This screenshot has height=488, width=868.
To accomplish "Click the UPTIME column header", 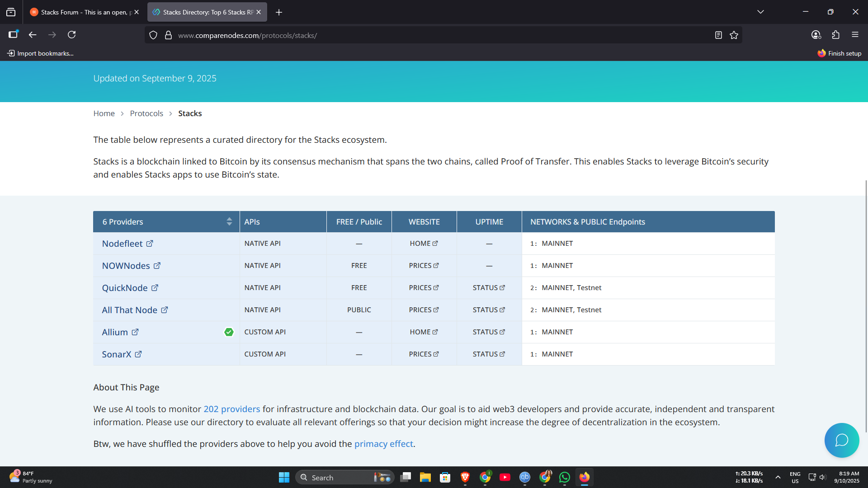I will (489, 222).
